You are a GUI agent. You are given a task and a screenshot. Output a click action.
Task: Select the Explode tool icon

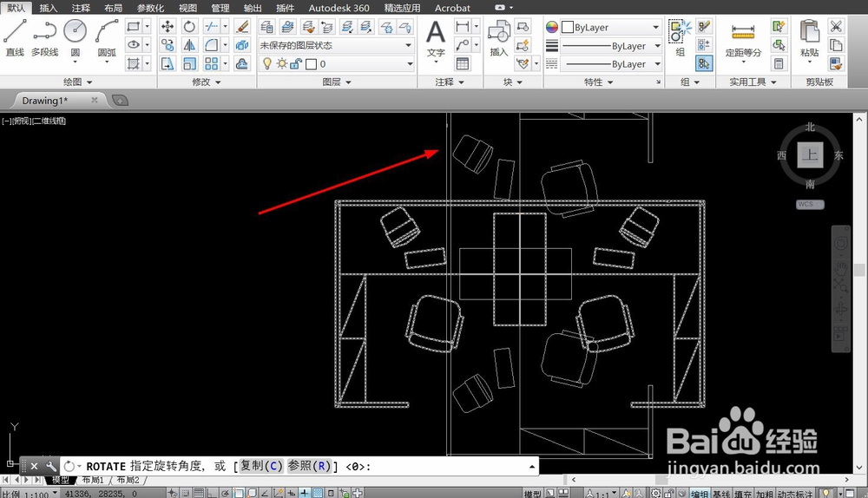click(242, 45)
